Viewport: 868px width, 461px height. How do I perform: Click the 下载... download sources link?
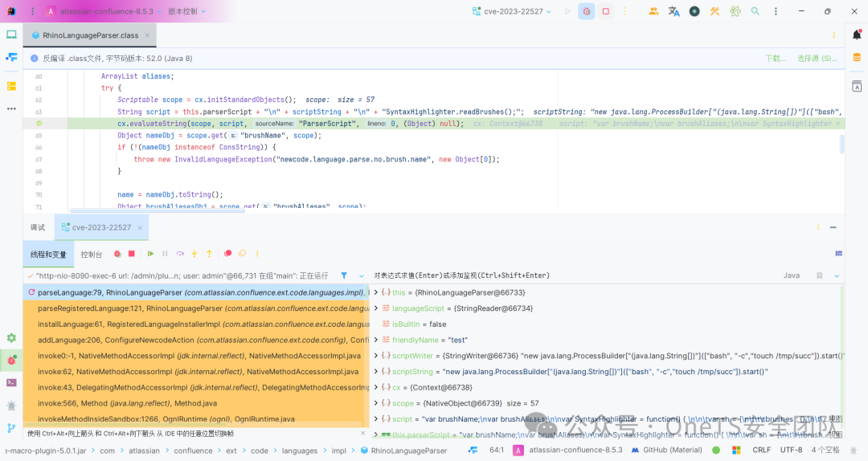pos(776,58)
